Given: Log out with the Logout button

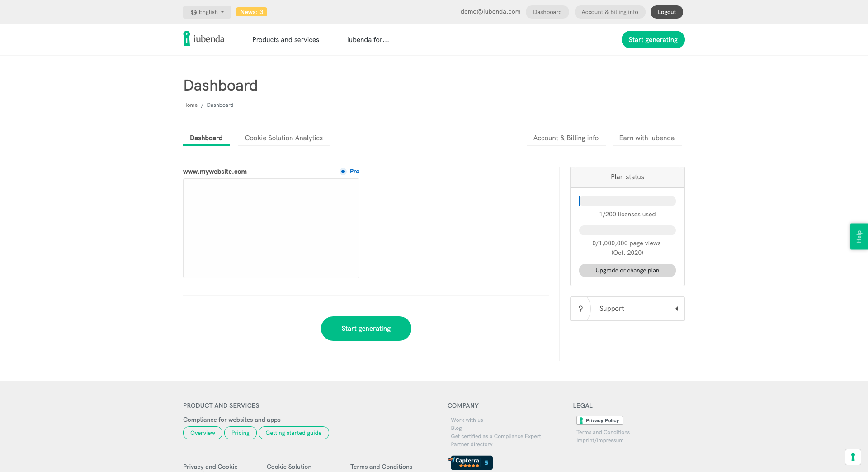Looking at the screenshot, I should click(x=667, y=12).
